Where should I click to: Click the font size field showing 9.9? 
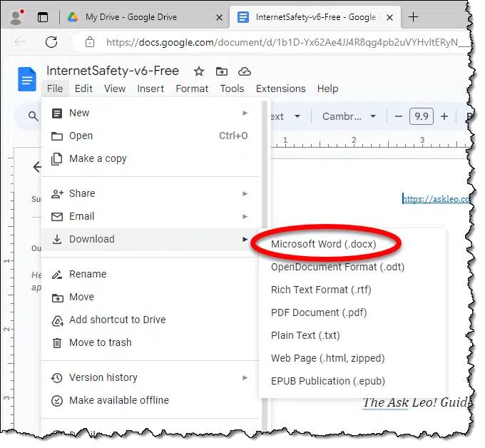(x=422, y=117)
